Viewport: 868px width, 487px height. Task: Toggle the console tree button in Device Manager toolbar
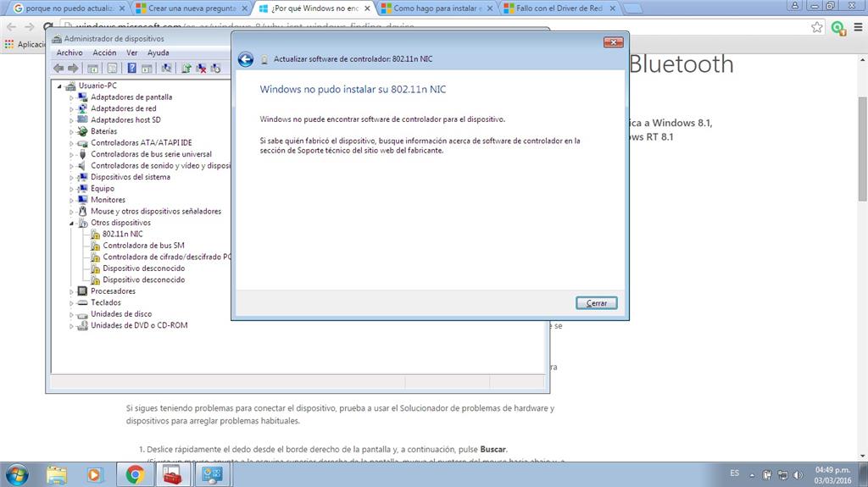point(93,68)
